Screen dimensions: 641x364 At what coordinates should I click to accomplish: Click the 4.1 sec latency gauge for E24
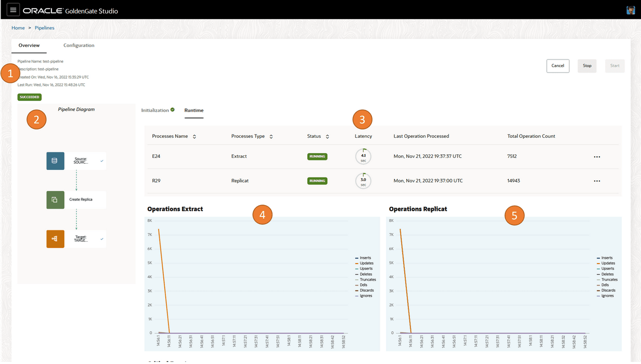pos(363,156)
